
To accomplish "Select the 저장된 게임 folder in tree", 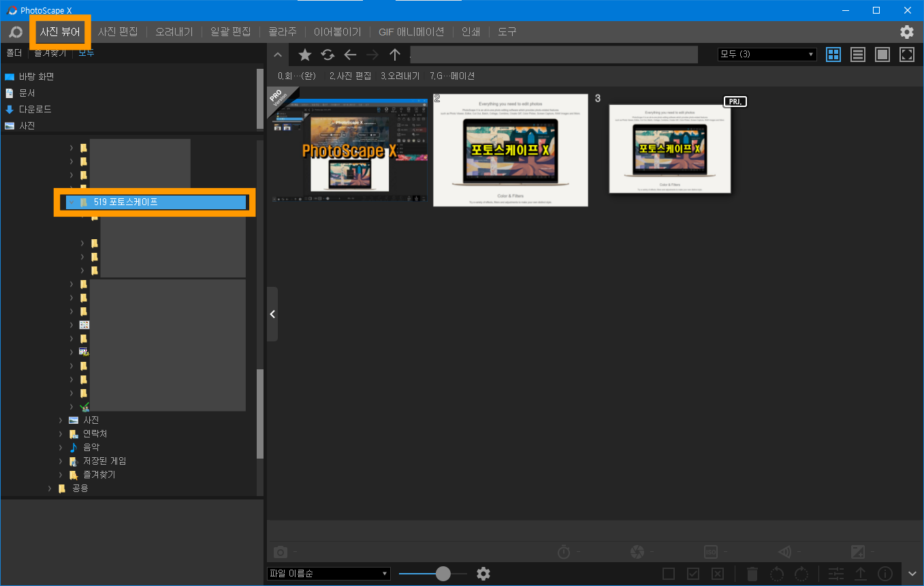I will tap(104, 461).
